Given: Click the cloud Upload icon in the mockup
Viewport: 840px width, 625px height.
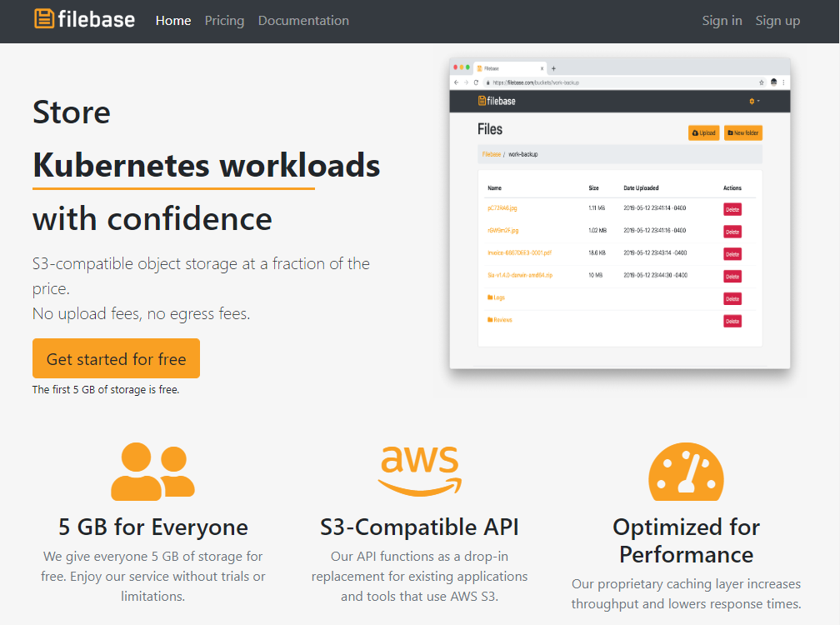Looking at the screenshot, I should point(697,132).
